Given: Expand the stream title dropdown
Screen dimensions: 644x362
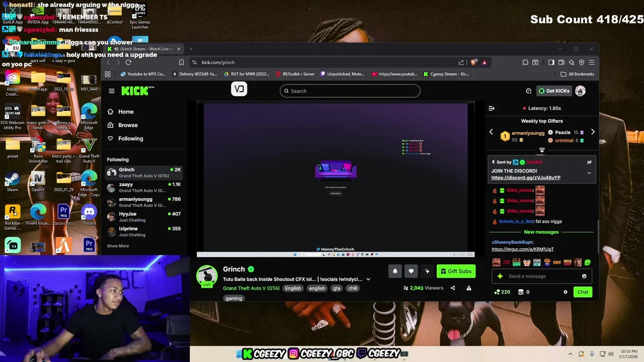Looking at the screenshot, I should click(x=368, y=279).
